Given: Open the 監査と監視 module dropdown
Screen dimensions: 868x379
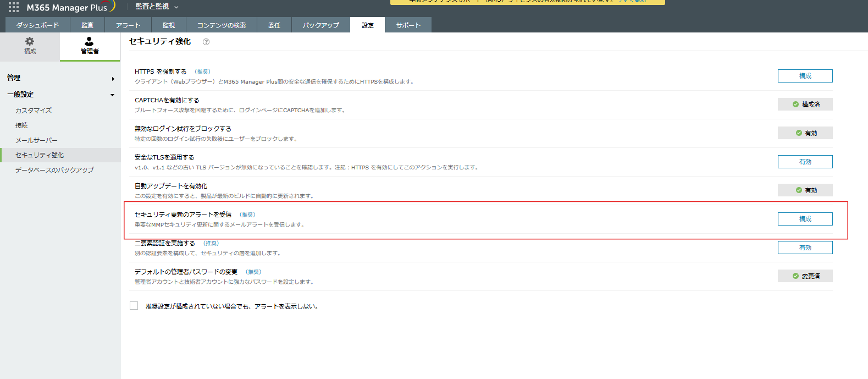Looking at the screenshot, I should (x=157, y=7).
